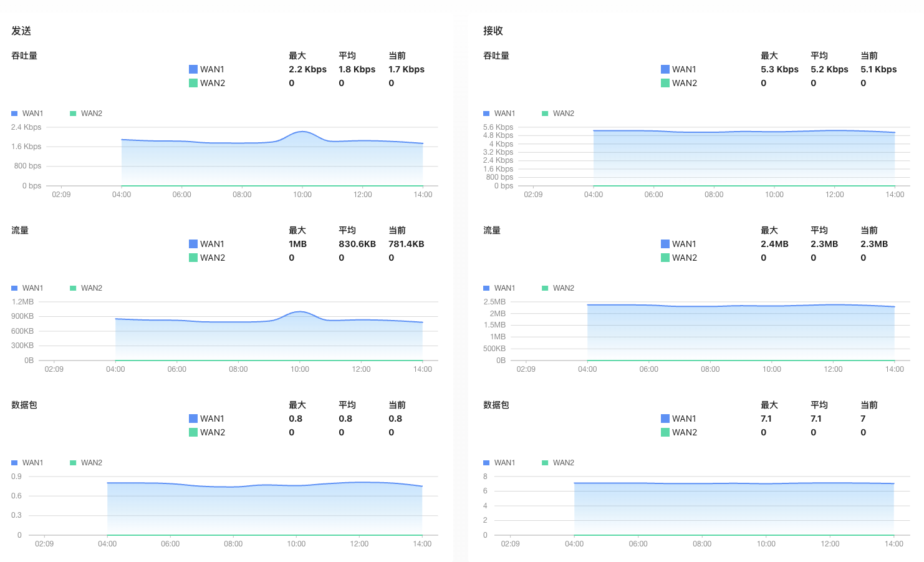
Task: Select the 781.4KB current send traffic value
Action: (x=407, y=244)
